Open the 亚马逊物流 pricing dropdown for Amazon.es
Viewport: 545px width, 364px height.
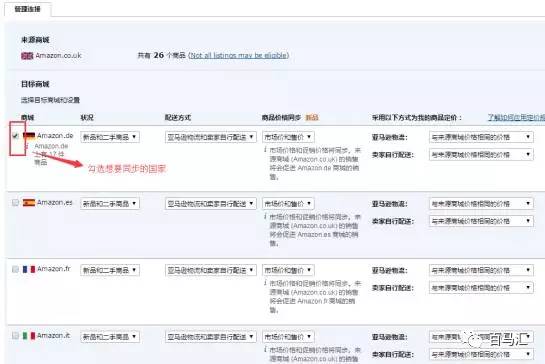[x=481, y=203]
